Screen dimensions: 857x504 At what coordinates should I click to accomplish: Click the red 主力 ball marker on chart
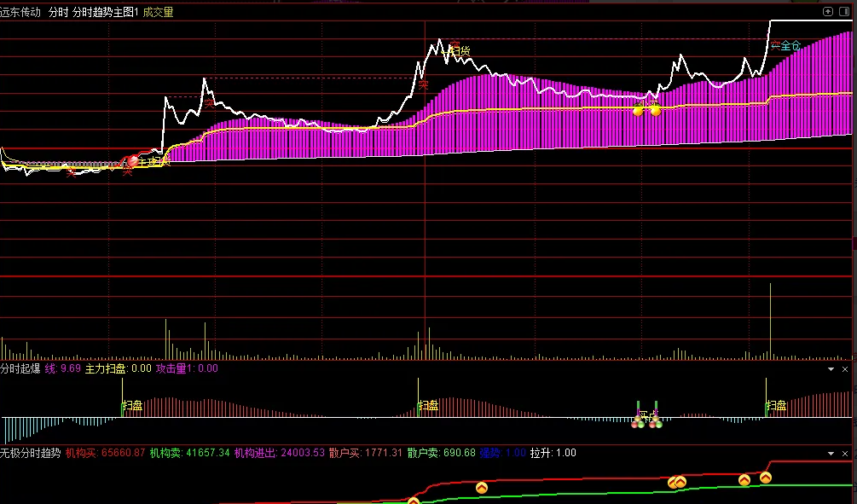coord(132,160)
